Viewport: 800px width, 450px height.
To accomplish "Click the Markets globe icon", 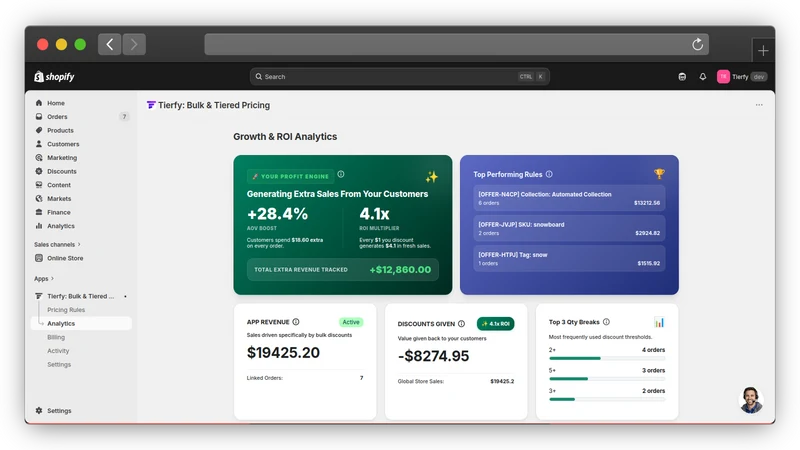I will (39, 198).
